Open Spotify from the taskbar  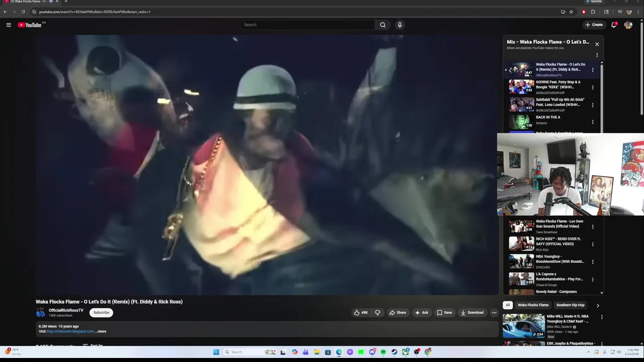[x=383, y=352]
